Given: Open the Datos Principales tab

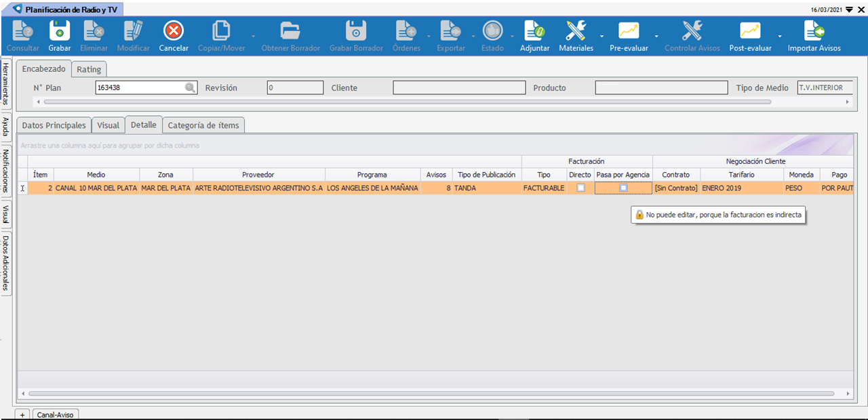Looking at the screenshot, I should coord(54,125).
